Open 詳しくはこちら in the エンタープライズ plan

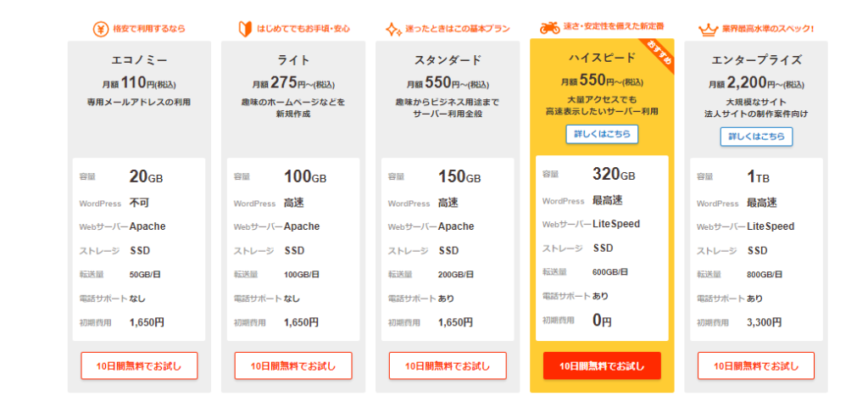[756, 137]
